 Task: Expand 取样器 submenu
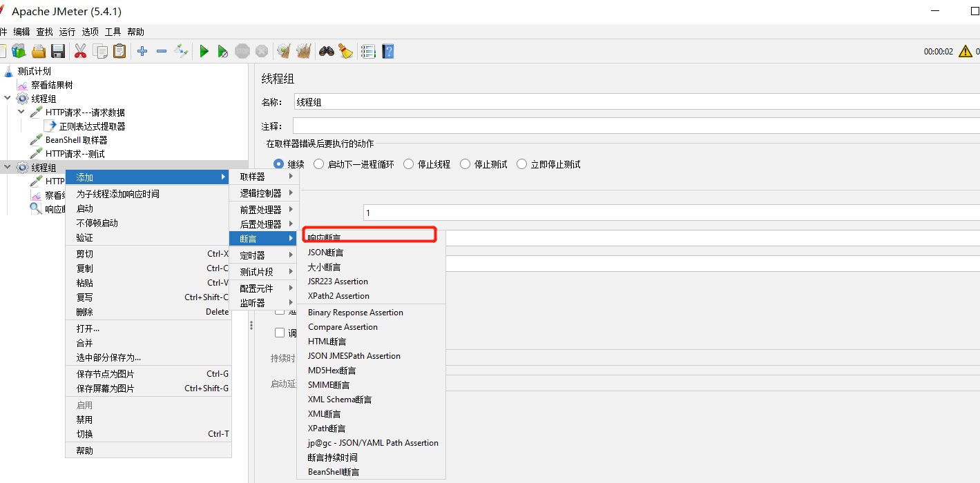tap(263, 177)
